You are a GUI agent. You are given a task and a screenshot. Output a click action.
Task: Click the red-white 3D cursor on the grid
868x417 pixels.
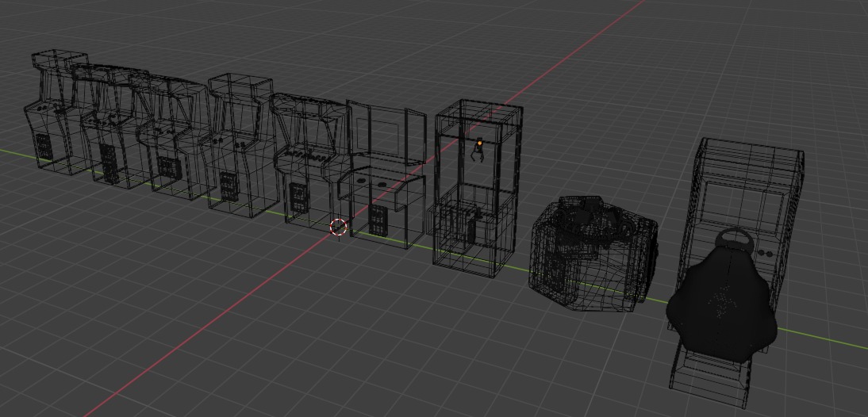point(338,227)
